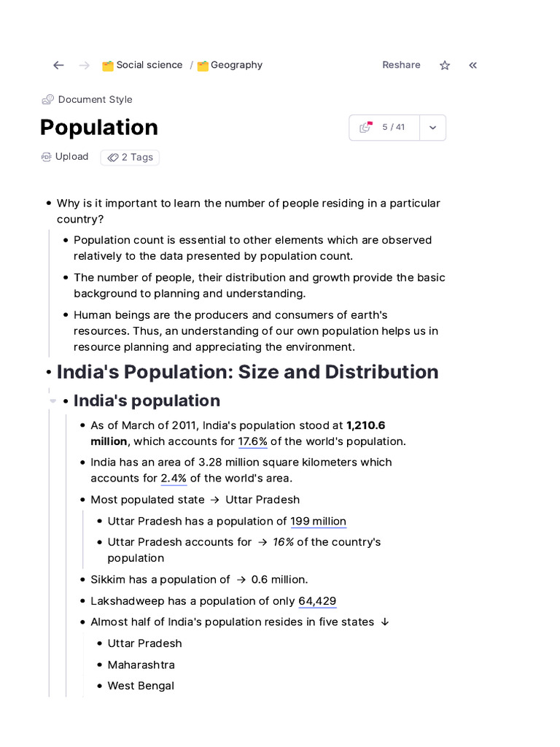Click the forward arrow navigation icon

[84, 66]
